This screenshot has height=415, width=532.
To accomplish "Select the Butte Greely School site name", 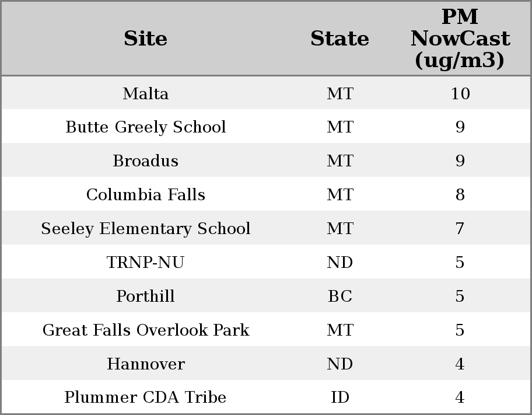I will pyautogui.click(x=146, y=127).
